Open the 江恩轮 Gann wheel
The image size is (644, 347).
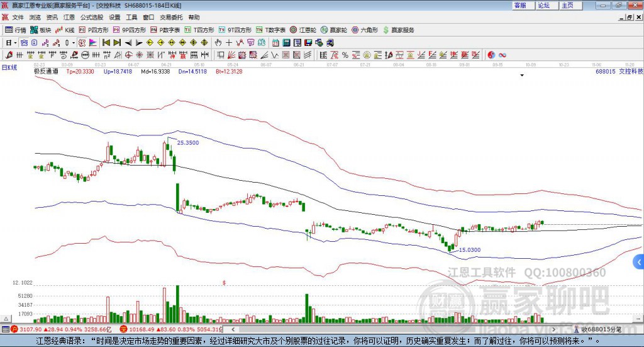point(303,30)
